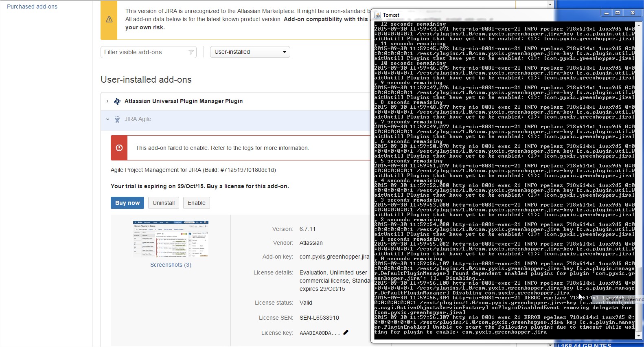Click the JIRA Agile screenshot thumbnail

[x=171, y=239]
